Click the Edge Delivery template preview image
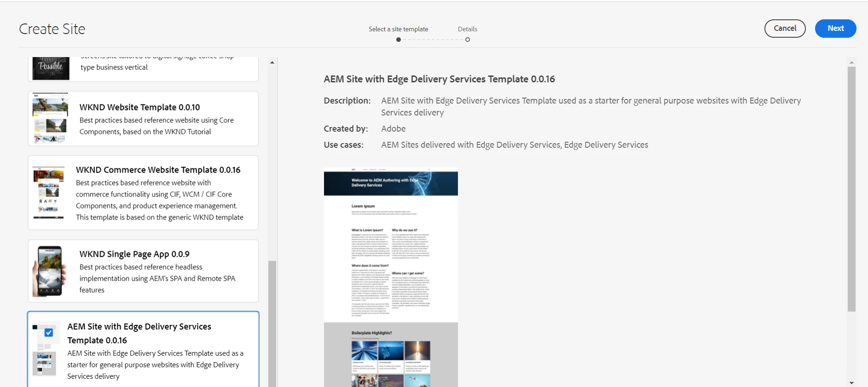Image resolution: width=868 pixels, height=387 pixels. coord(391,278)
